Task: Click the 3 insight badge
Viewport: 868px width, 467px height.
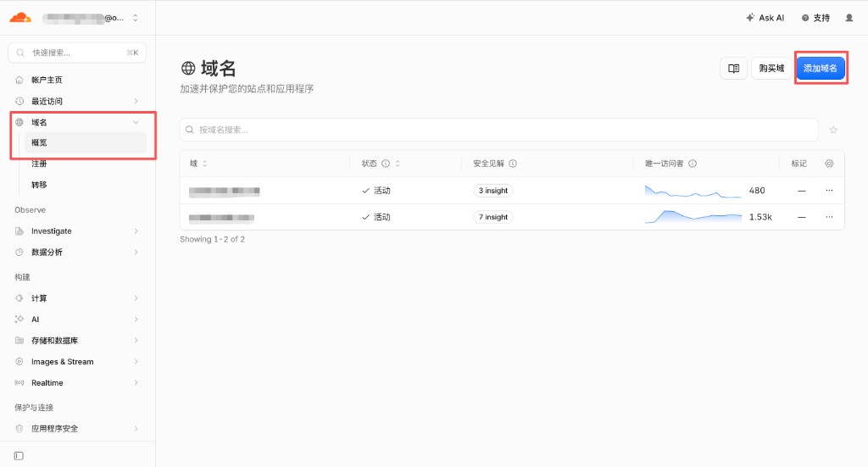Action: (493, 191)
